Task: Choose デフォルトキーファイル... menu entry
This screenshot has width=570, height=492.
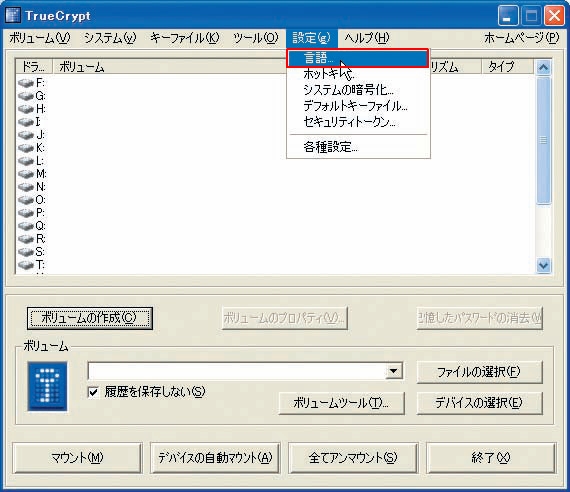Action: pyautogui.click(x=358, y=106)
